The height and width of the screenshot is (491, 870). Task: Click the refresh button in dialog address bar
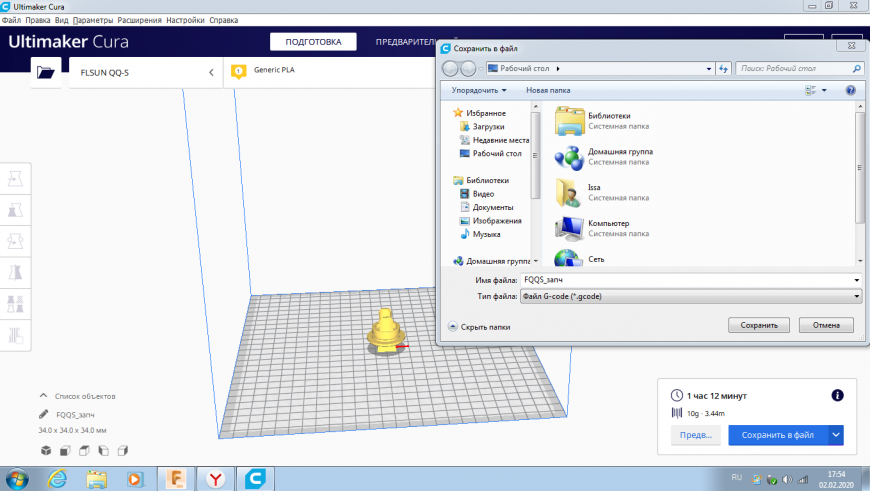click(x=723, y=68)
